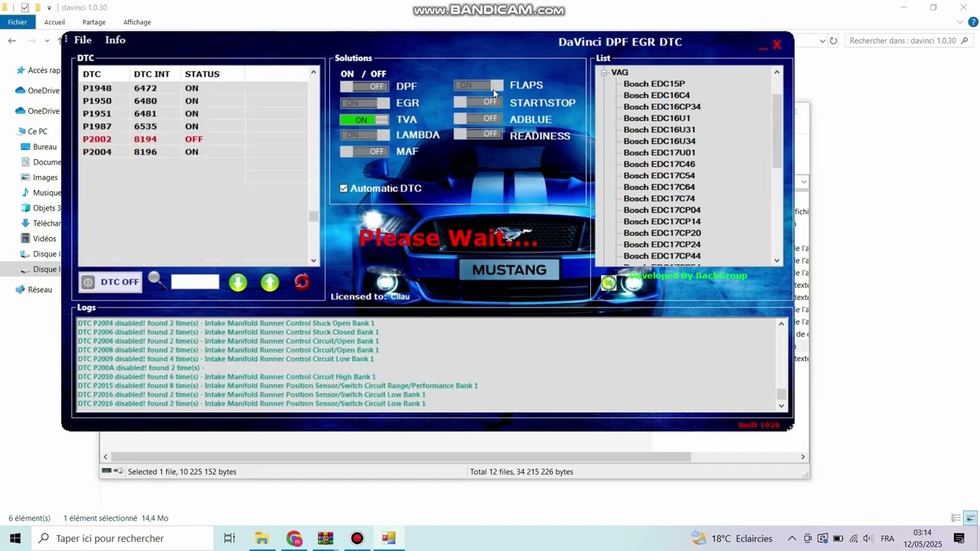This screenshot has width=980, height=551.
Task: Toggle the ADBLUE switch
Action: (479, 119)
